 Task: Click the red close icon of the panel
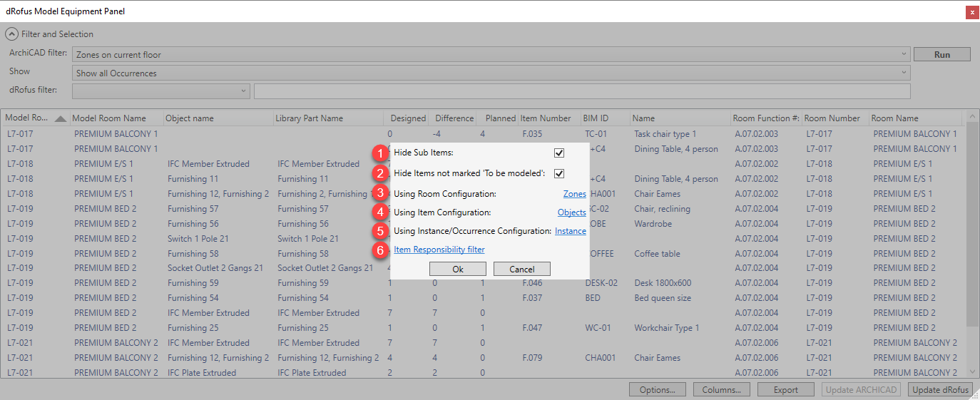[971, 11]
